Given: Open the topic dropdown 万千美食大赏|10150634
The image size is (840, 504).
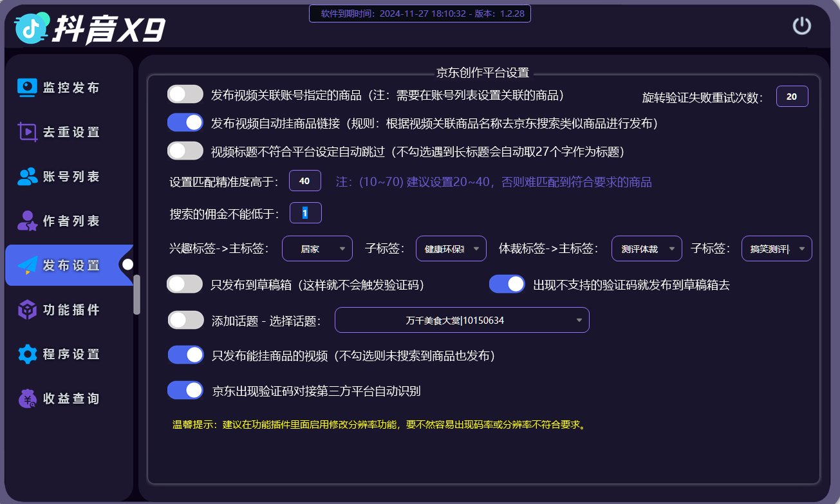Looking at the screenshot, I should [x=462, y=320].
